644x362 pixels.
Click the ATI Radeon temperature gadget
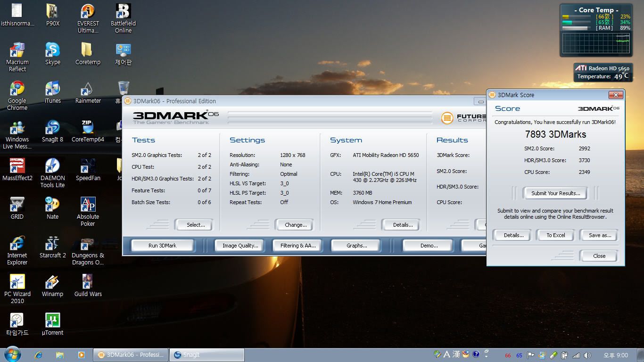coord(603,72)
